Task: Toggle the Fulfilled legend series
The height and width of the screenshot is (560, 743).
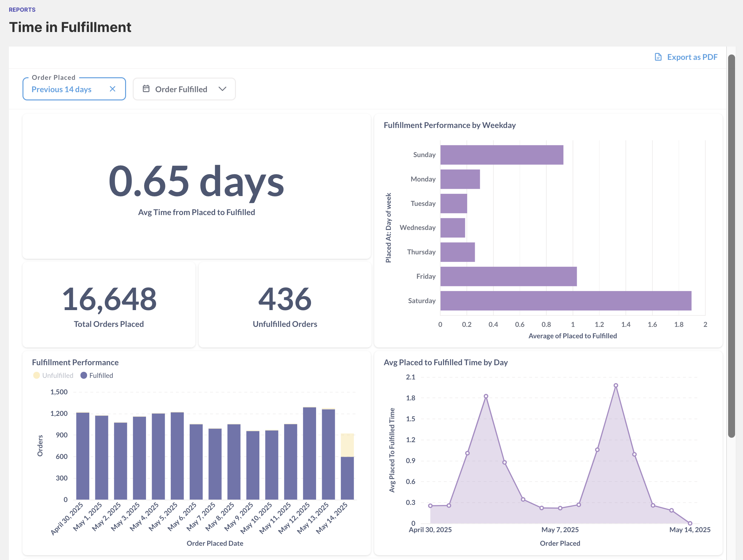Action: pyautogui.click(x=101, y=375)
